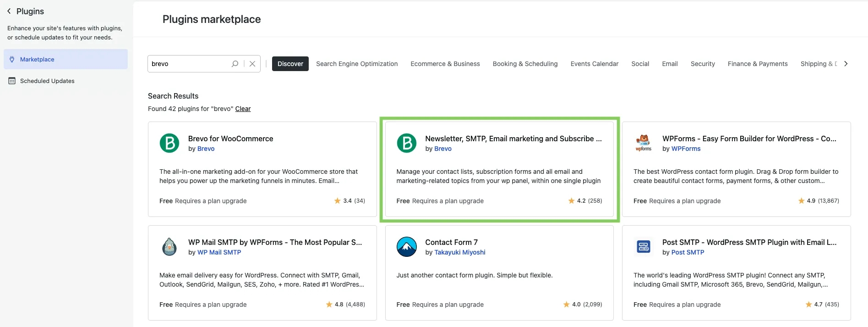Open the WP Mail SMTP by WPForms title
Viewport: 868px width, 327px height.
(275, 242)
